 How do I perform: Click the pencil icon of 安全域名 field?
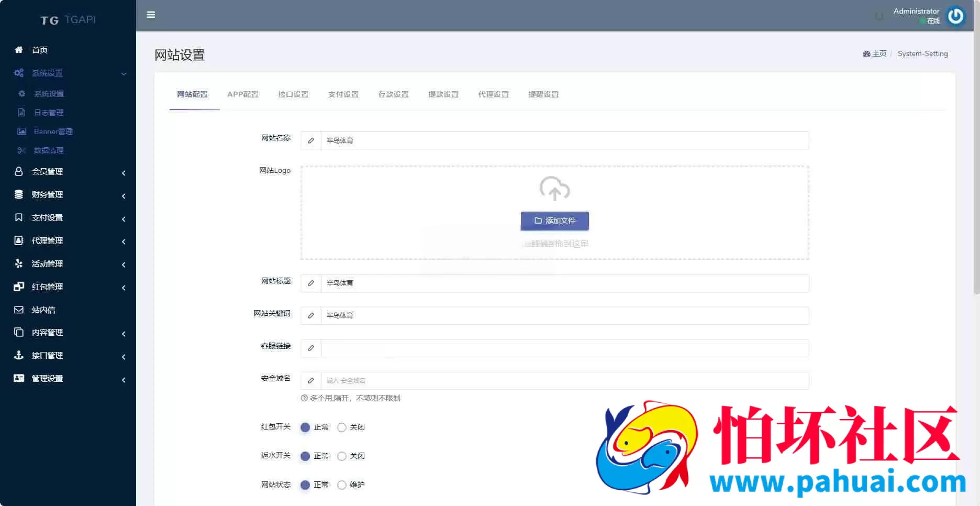click(x=311, y=381)
